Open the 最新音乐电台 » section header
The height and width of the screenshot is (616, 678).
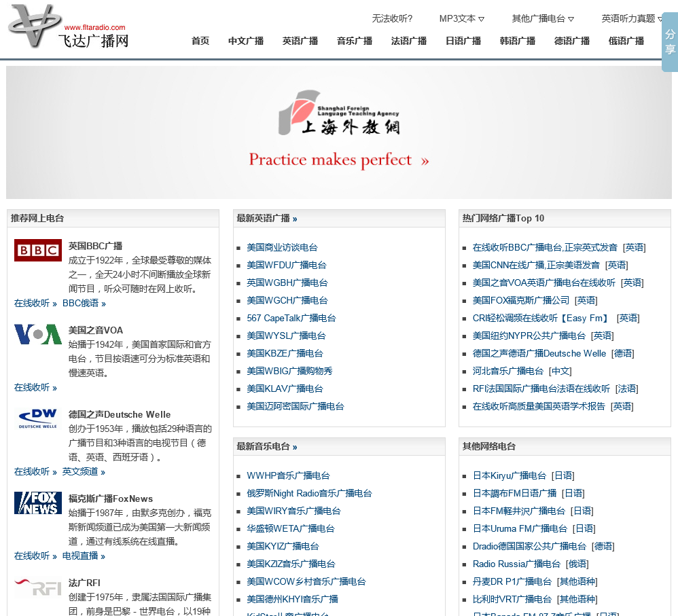point(267,446)
